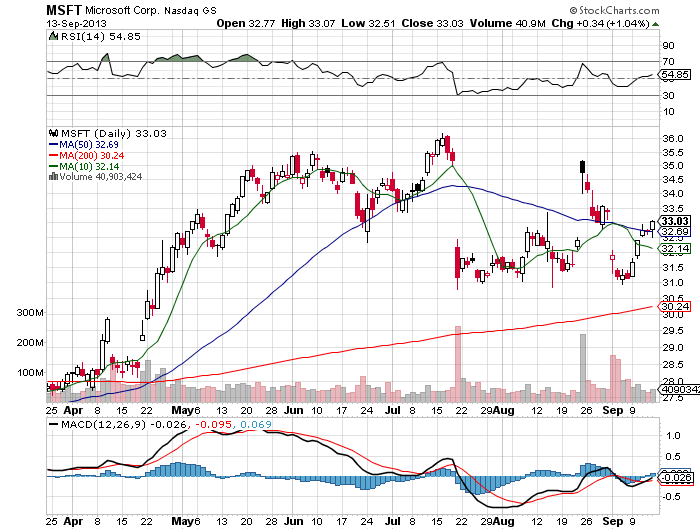The height and width of the screenshot is (530, 700).
Task: Click the Close 33.03 header value
Action: tap(432, 23)
